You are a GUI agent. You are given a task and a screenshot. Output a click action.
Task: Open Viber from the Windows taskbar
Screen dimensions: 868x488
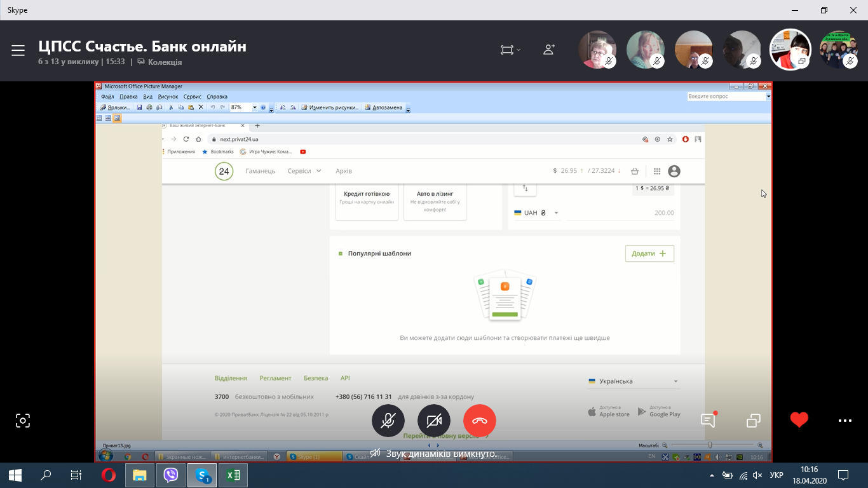171,475
